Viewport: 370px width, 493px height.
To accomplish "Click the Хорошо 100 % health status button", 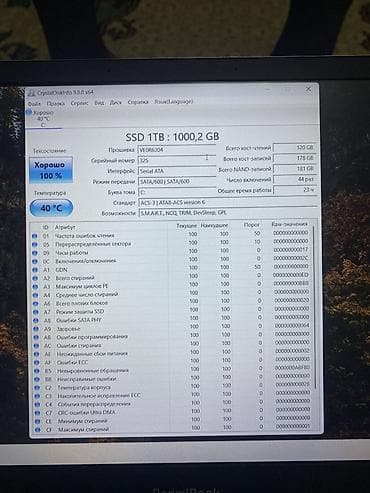I will tap(51, 170).
